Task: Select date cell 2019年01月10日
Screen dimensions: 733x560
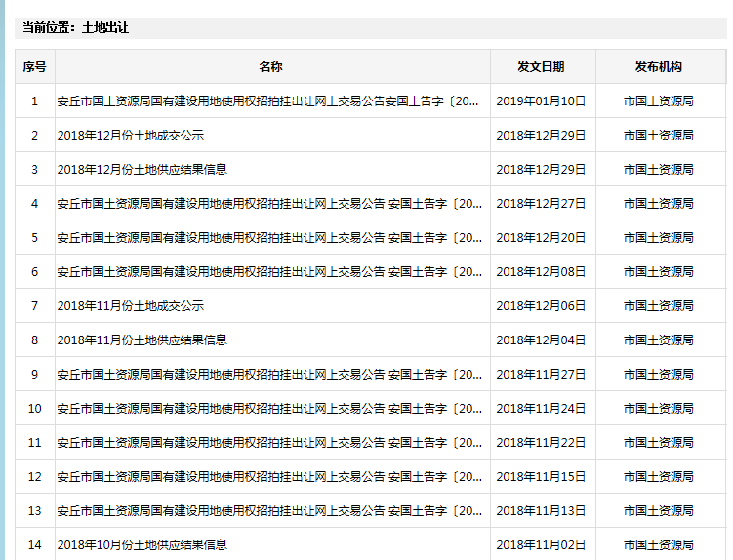Action: pyautogui.click(x=541, y=100)
